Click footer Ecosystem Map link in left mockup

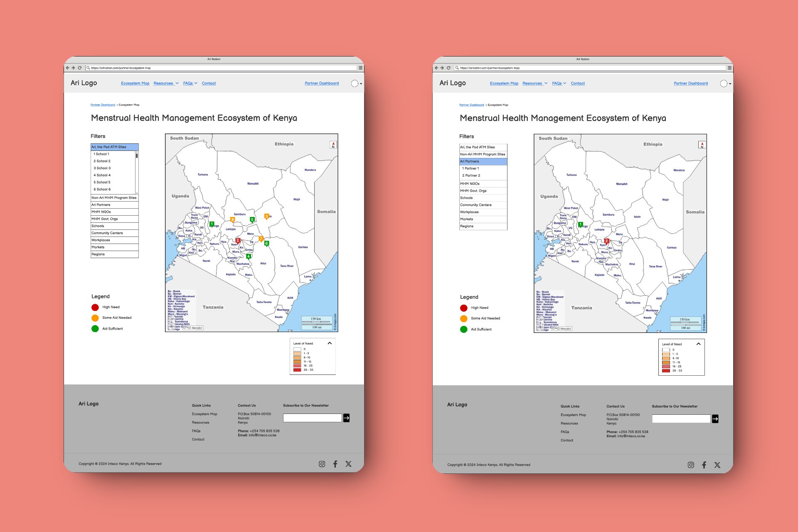[204, 414]
